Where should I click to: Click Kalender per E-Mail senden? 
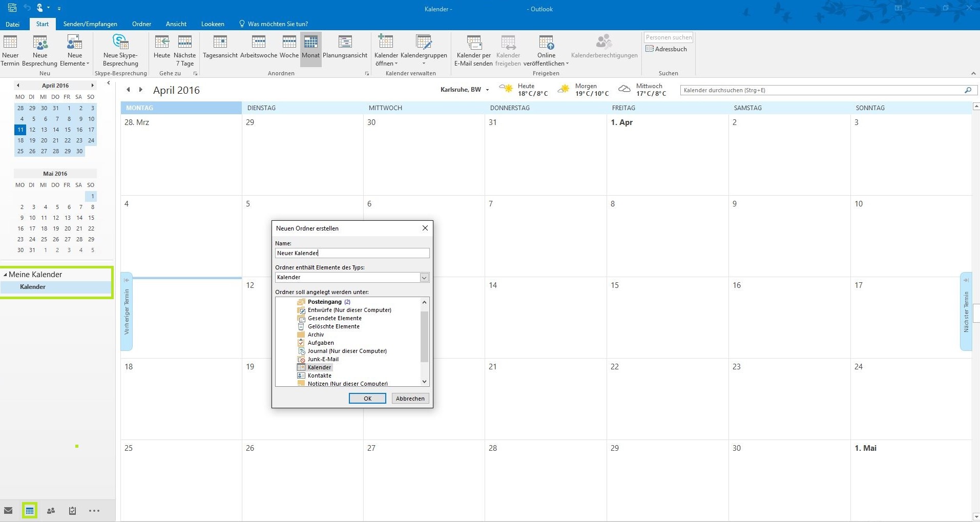474,50
